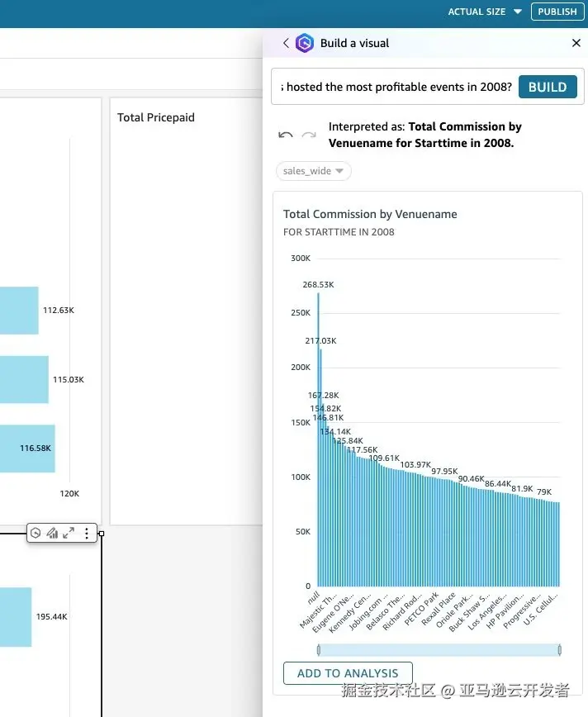Close the Build a visual panel
Image resolution: width=588 pixels, height=717 pixels.
(576, 43)
